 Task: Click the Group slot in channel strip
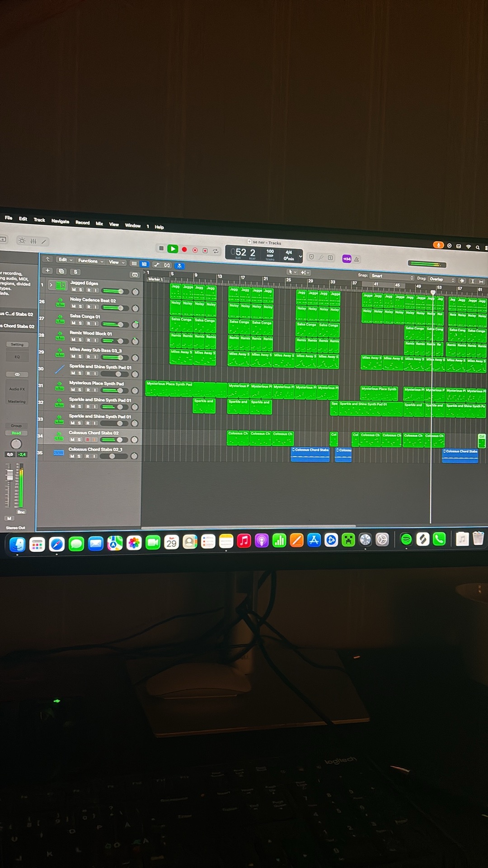(16, 426)
